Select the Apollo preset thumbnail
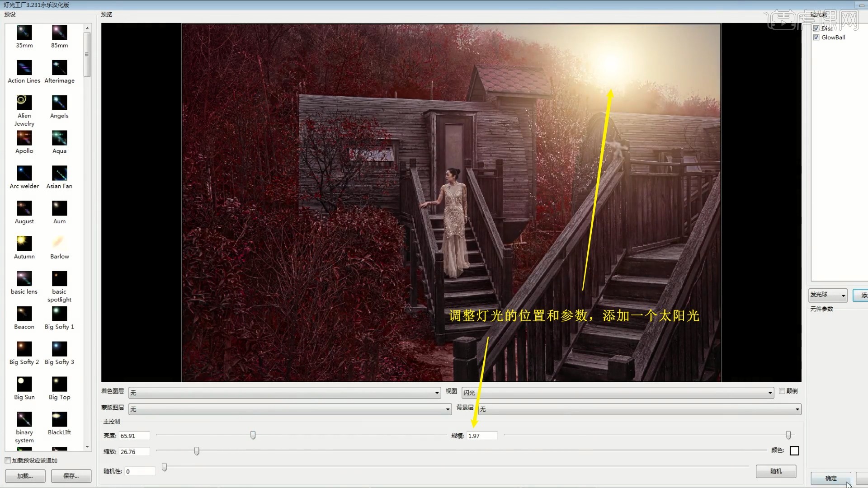Image resolution: width=868 pixels, height=488 pixels. coord(24,138)
